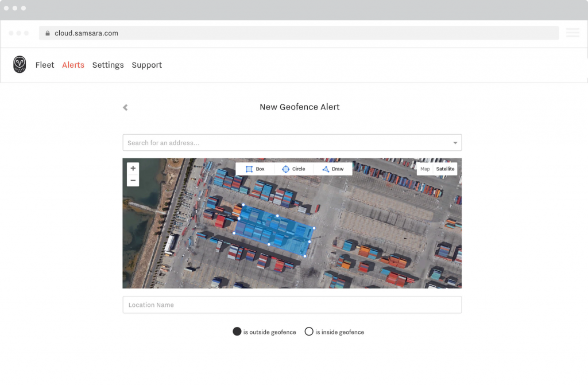The height and width of the screenshot is (386, 588).
Task: Select the Box drawing tool
Action: point(255,169)
